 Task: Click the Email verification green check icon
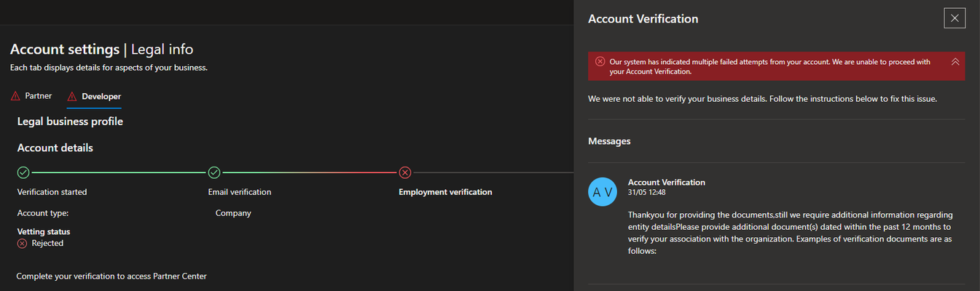pos(214,172)
